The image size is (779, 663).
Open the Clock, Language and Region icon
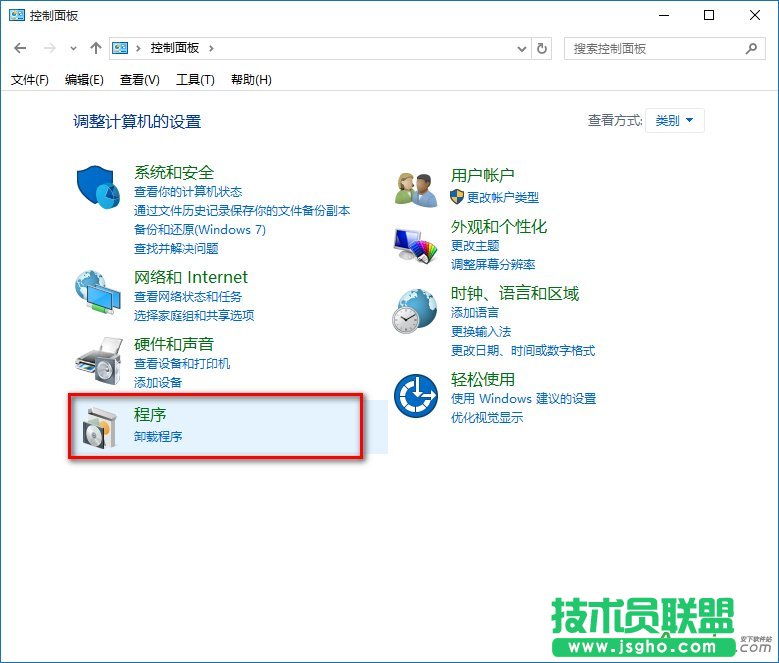point(415,311)
